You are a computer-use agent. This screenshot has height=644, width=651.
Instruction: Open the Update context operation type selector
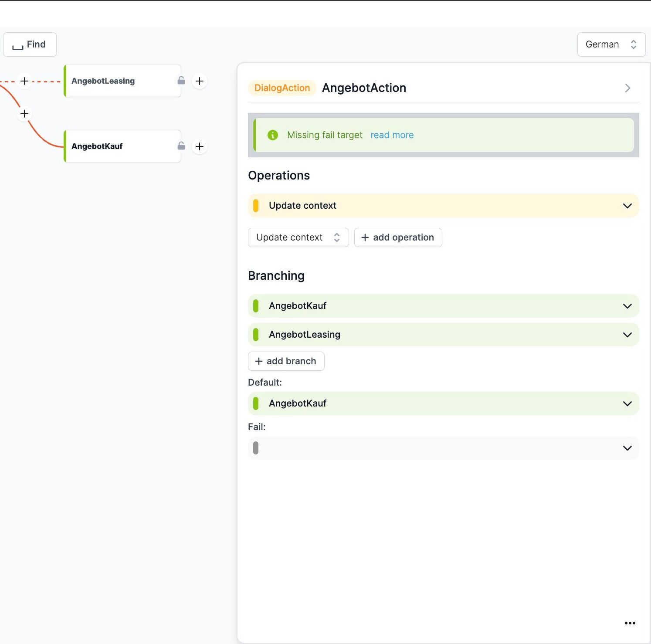point(298,237)
